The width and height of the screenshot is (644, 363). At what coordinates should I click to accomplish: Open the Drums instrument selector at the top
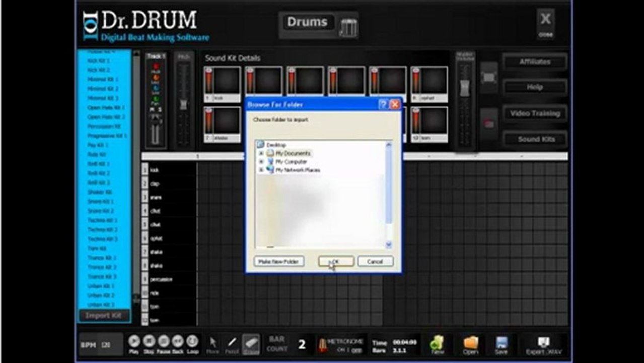pos(318,25)
